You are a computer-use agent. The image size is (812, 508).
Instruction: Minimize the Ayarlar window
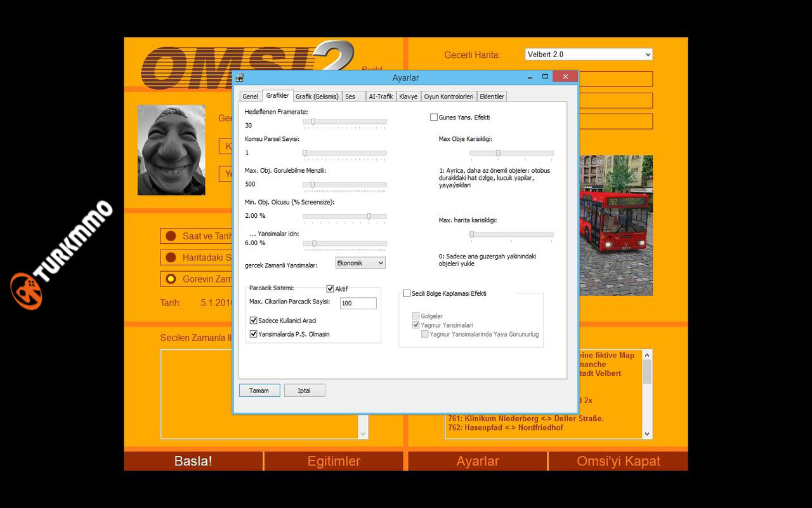point(530,77)
